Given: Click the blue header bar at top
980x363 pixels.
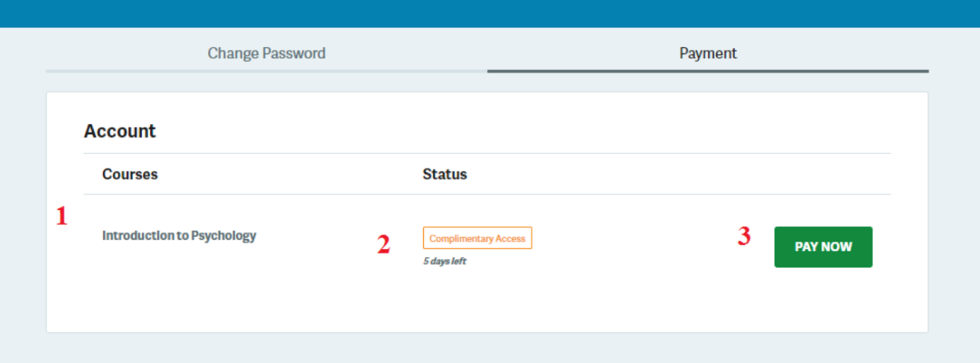Looking at the screenshot, I should (489, 13).
